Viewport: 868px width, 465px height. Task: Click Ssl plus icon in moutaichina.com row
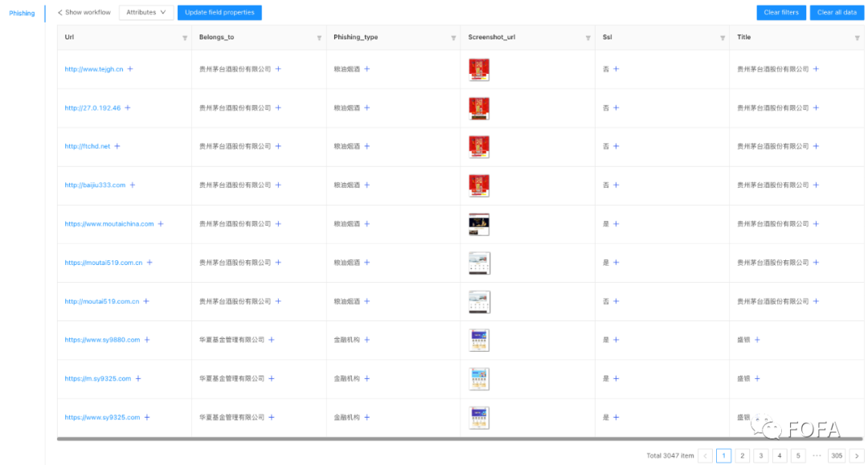(616, 224)
